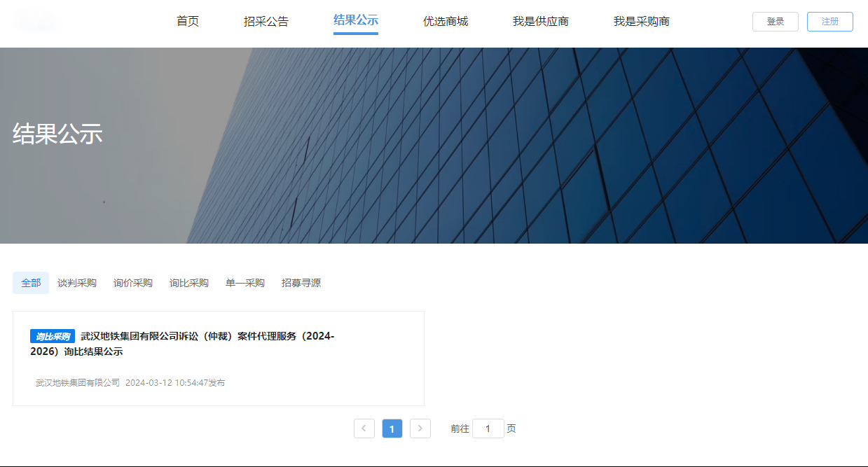Filter results by 询比采购 tab

189,283
